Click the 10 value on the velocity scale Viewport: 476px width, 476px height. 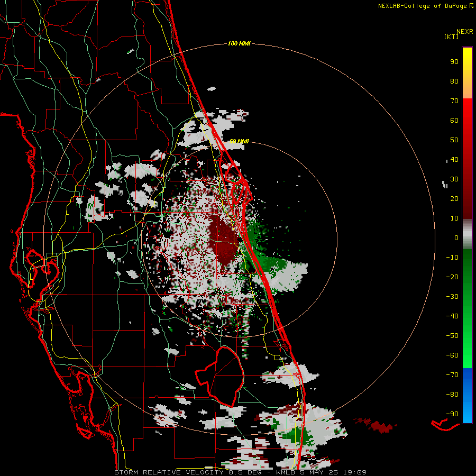[454, 218]
